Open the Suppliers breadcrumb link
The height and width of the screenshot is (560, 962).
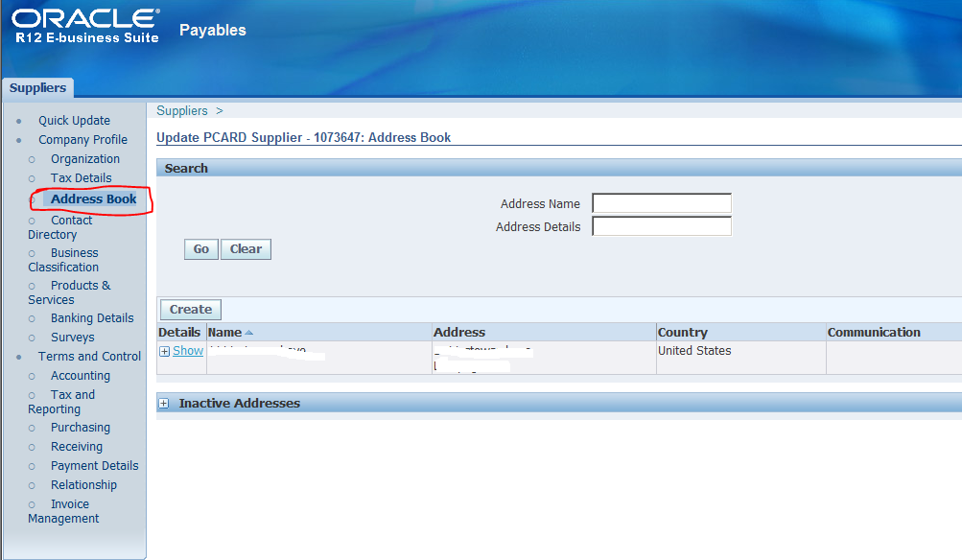(x=181, y=110)
